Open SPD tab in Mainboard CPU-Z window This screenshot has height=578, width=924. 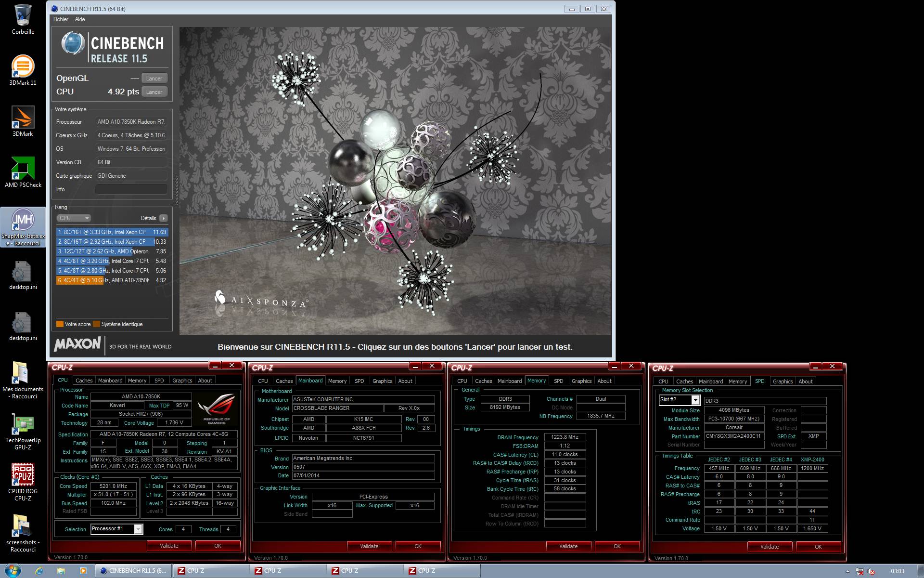(359, 381)
